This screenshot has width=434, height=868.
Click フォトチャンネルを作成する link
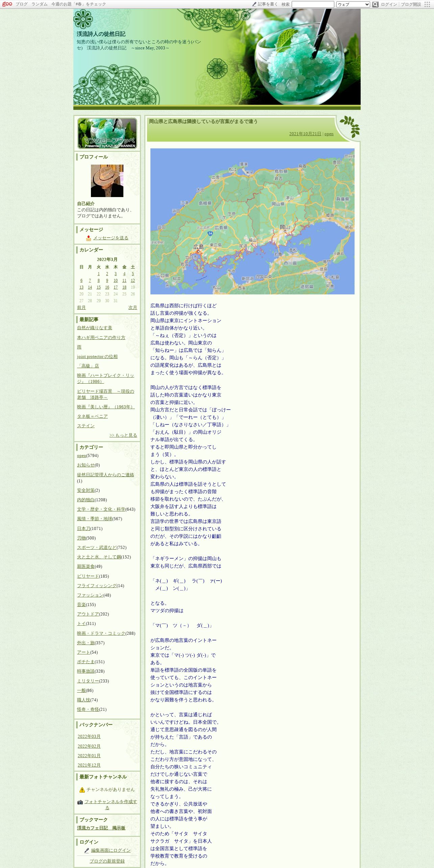(110, 805)
